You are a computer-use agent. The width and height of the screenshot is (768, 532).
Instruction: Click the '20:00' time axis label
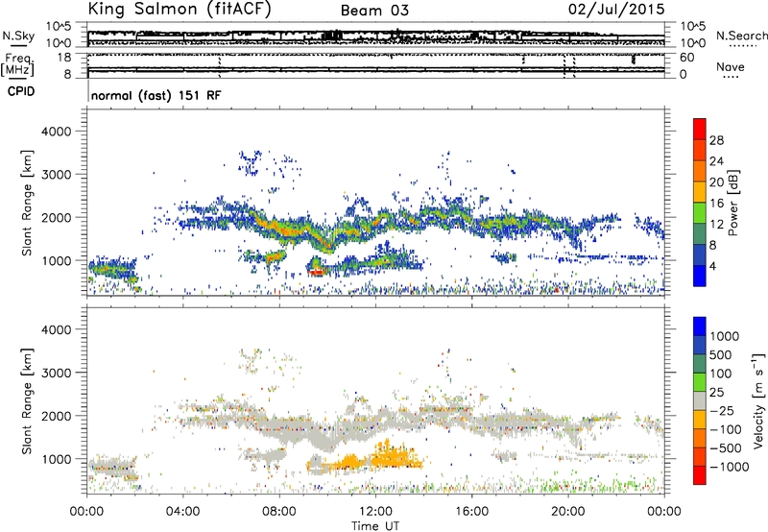point(568,512)
